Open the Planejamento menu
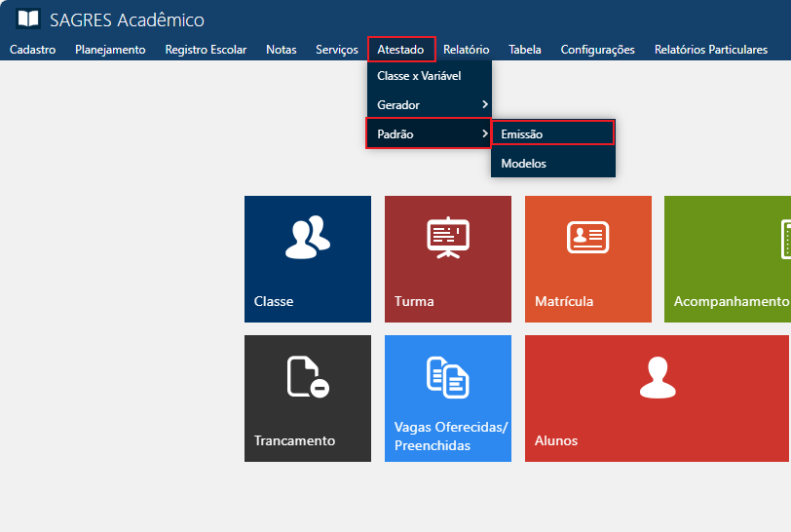The height and width of the screenshot is (532, 791). (x=110, y=50)
